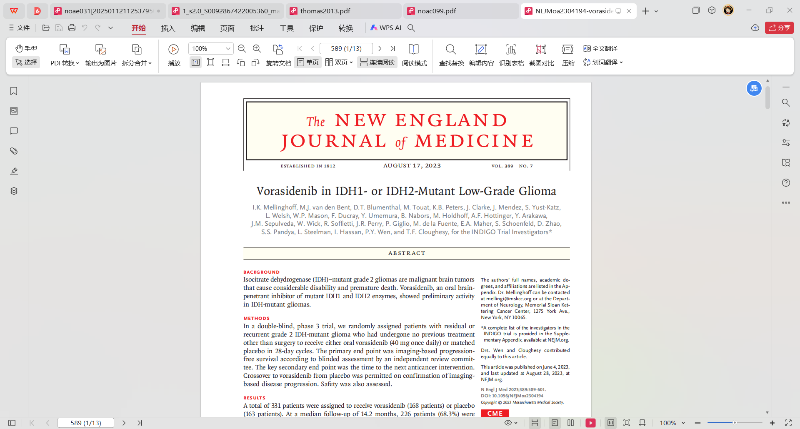Open the double page (双页) dropdown
Viewport: 800px width, 429px height.
coord(339,62)
